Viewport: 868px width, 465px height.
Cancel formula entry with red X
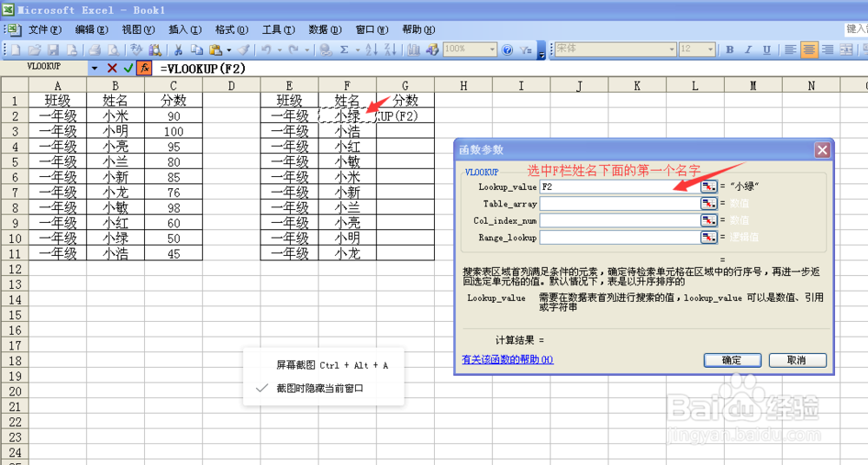[x=112, y=68]
